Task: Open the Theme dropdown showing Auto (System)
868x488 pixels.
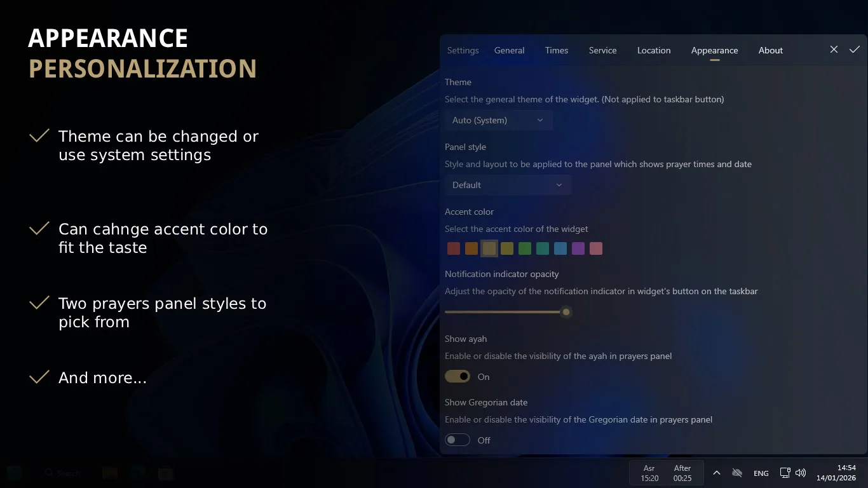Action: [x=498, y=120]
